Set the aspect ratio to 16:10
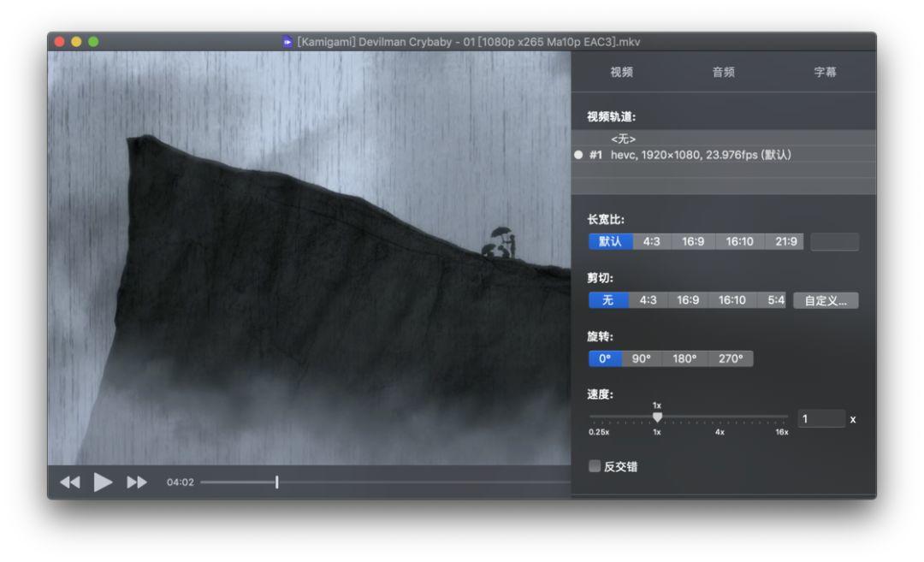This screenshot has width=924, height=562. point(739,241)
